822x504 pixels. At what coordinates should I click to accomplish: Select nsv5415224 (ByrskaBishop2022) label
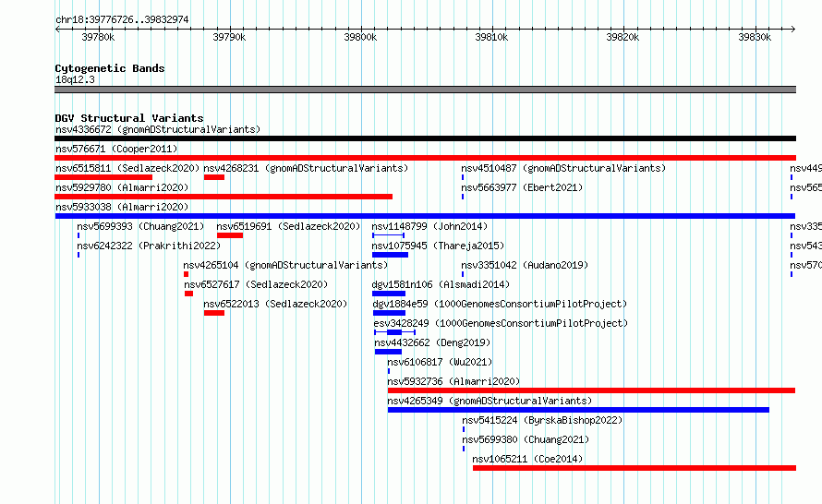(x=542, y=420)
